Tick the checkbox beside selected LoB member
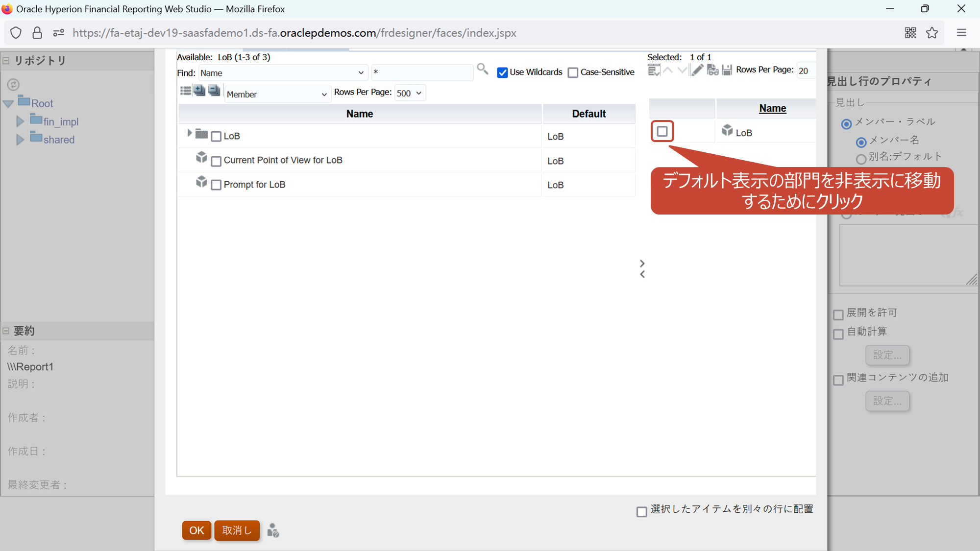 pyautogui.click(x=662, y=131)
